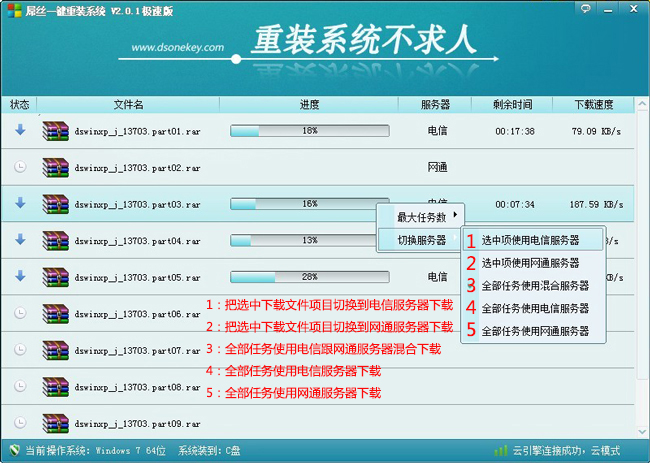Screen dimensions: 650x463
Task: Click the download arrow status icon for part04.rar
Action: [x=20, y=240]
